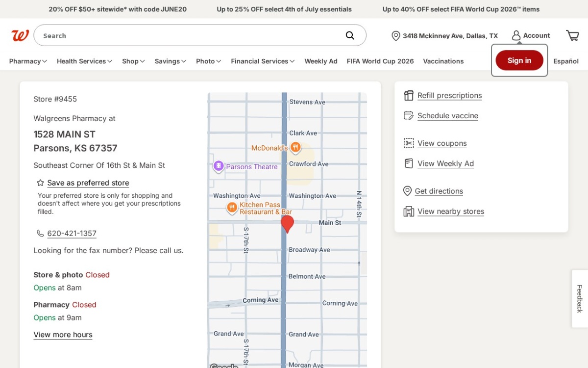Image resolution: width=588 pixels, height=368 pixels.
Task: Click the 40% OFF FIFA World Cup promo
Action: click(461, 9)
